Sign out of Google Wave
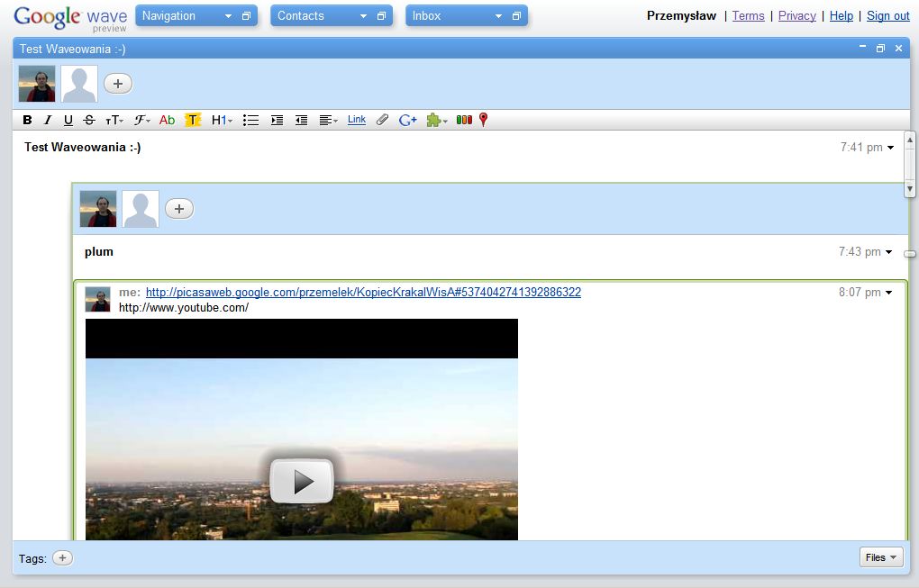Viewport: 919px width, 588px height. click(x=888, y=16)
